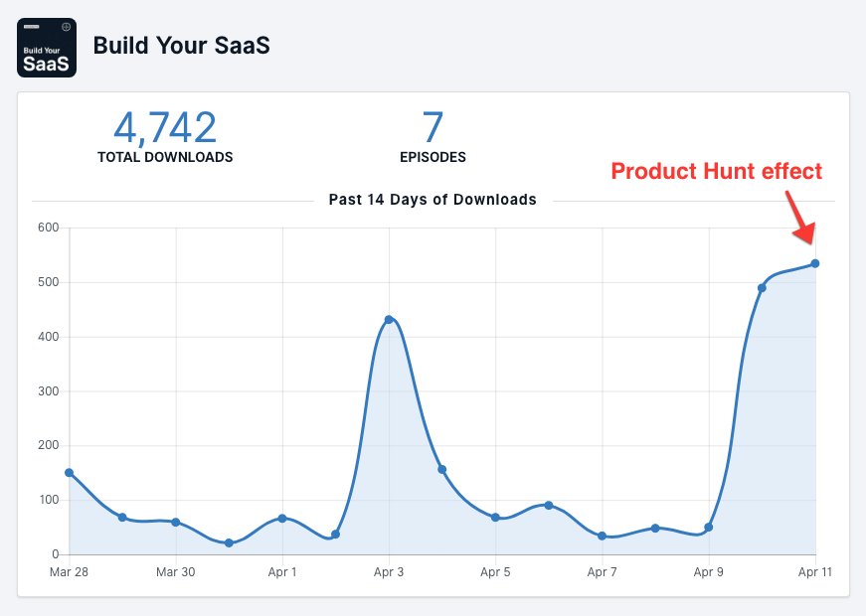The image size is (866, 616).
Task: Select the Apr 3 peak data point
Action: point(389,319)
